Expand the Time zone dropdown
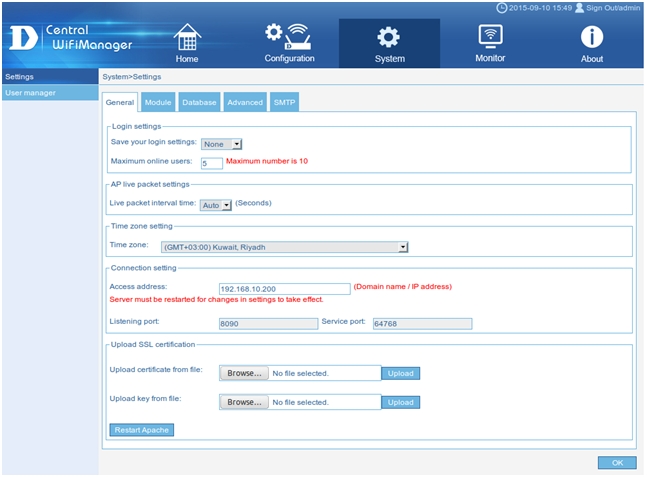Viewport: 647px width, 477px height. (x=284, y=246)
